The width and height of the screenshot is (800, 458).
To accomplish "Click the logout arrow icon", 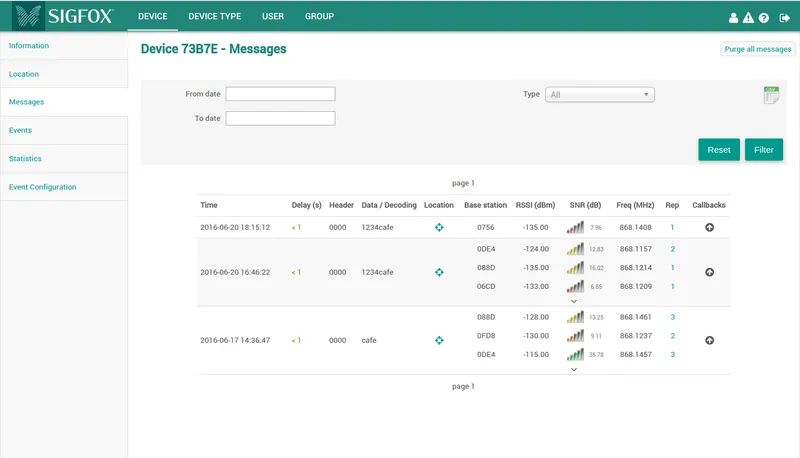I will tap(784, 18).
